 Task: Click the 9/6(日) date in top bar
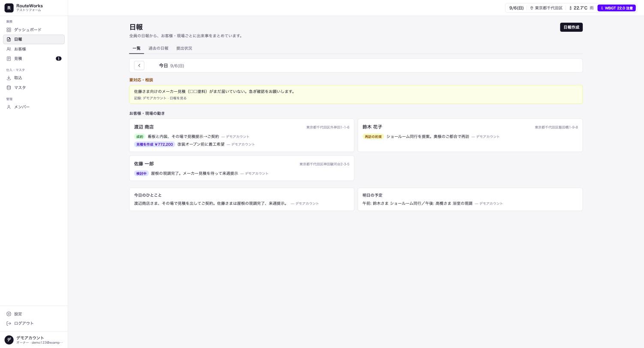point(516,8)
